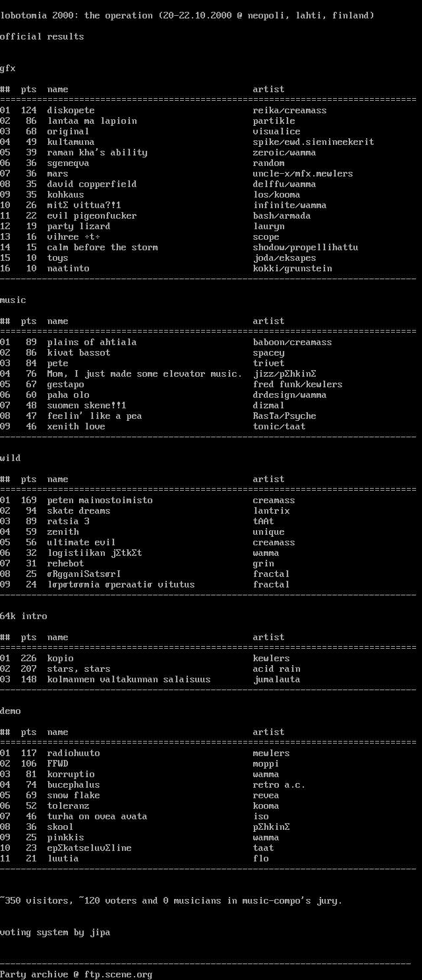Click the 'official results' heading text
The image size is (422, 980).
tap(42, 37)
